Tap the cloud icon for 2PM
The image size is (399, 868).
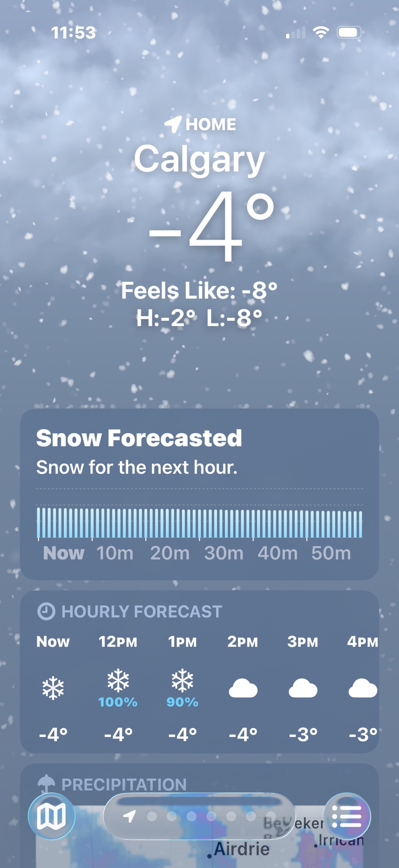pos(243,689)
